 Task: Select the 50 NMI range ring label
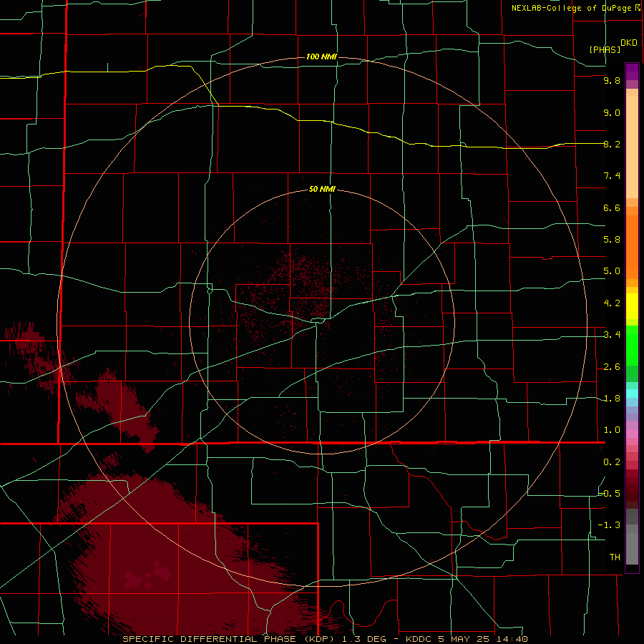pyautogui.click(x=322, y=190)
